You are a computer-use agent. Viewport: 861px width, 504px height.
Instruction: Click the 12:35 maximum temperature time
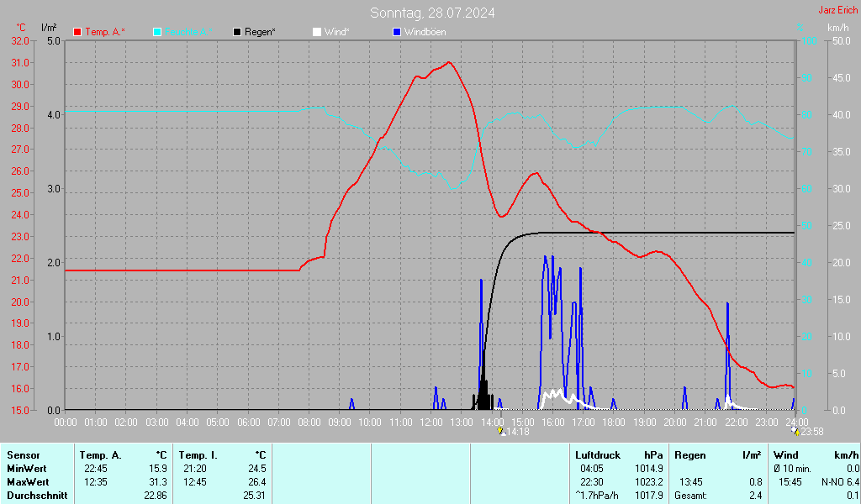click(96, 482)
